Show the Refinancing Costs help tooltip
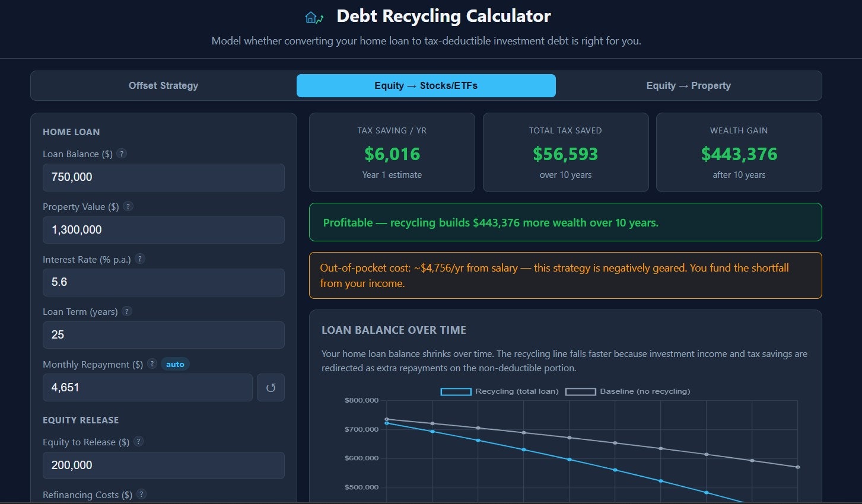862x504 pixels. 142,494
